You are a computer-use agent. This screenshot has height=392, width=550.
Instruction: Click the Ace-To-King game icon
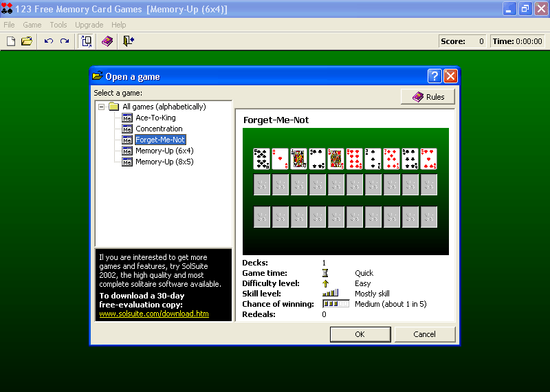pos(127,118)
